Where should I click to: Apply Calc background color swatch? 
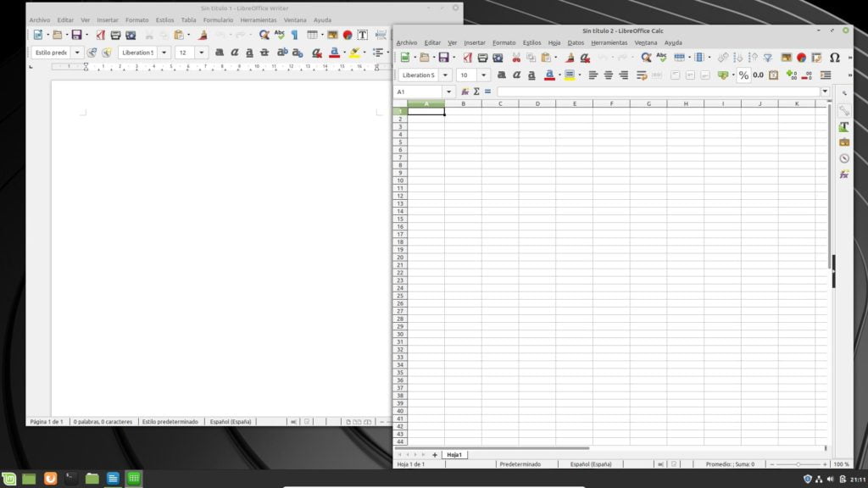coord(569,75)
